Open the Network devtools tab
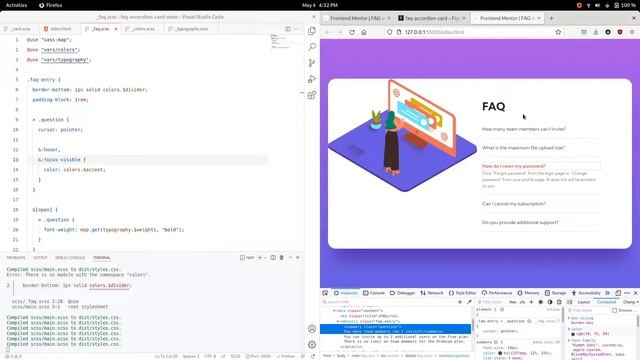This screenshot has width=640, height=360. coord(432,293)
